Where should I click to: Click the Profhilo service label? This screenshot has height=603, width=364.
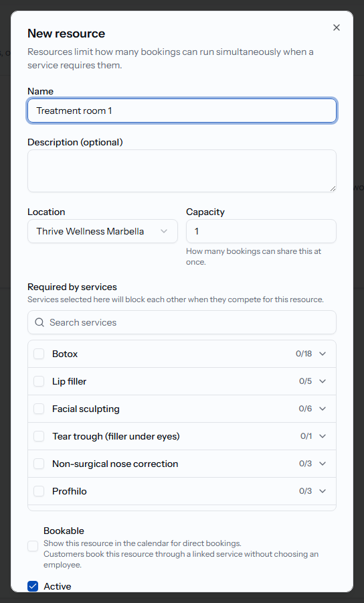70,491
